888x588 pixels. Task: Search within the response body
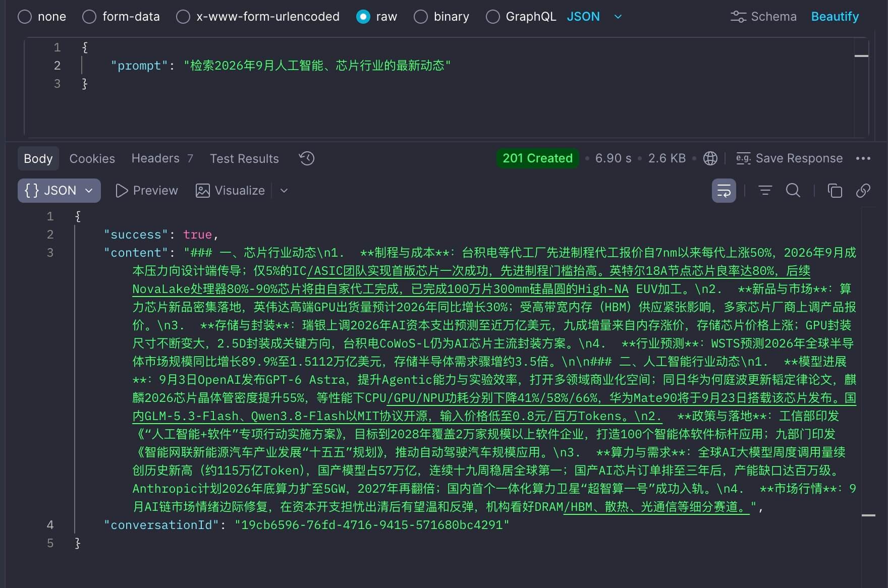click(793, 191)
